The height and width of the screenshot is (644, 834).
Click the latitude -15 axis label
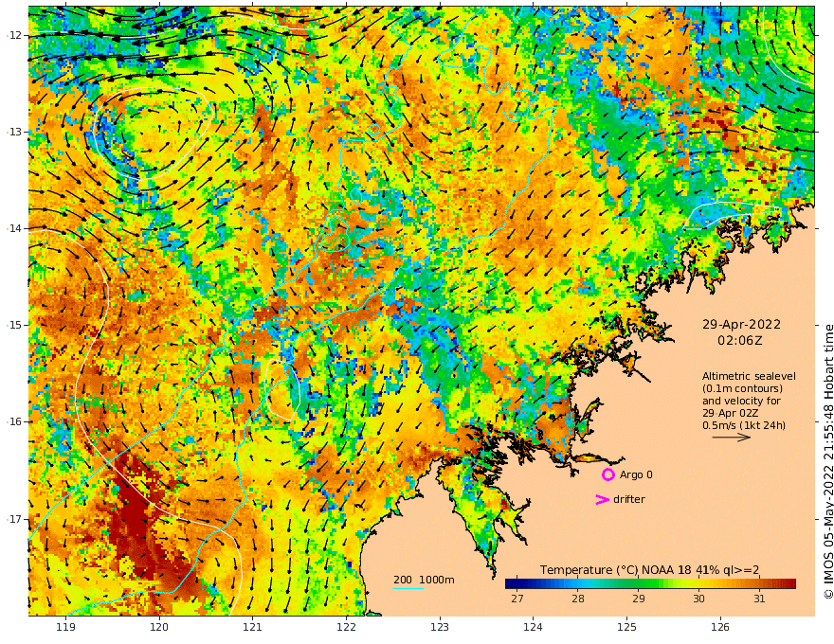pyautogui.click(x=14, y=325)
